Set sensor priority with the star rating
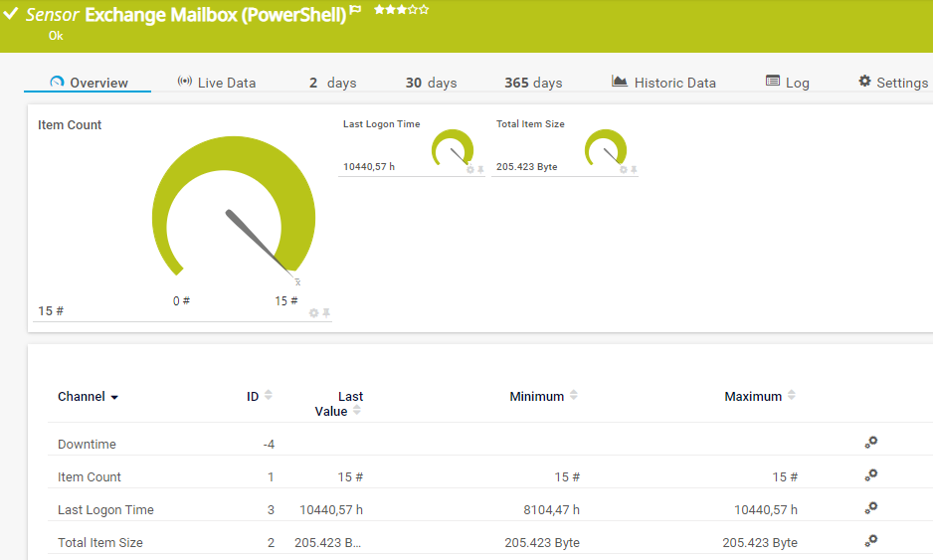 [x=401, y=10]
